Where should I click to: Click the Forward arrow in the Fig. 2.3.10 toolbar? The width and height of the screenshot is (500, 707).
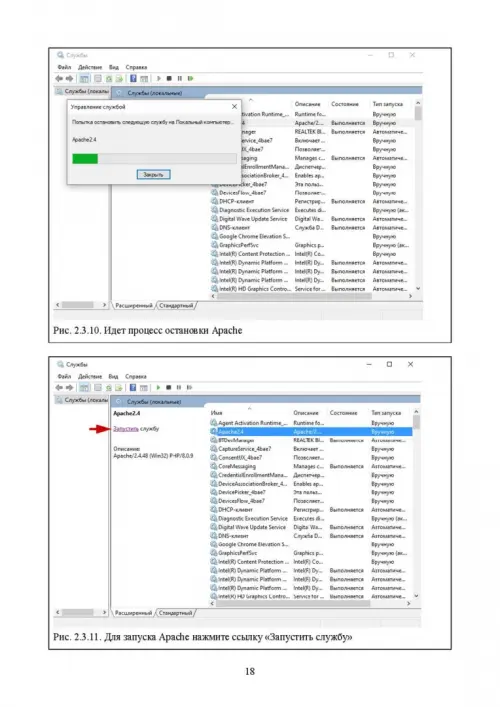tap(69, 78)
